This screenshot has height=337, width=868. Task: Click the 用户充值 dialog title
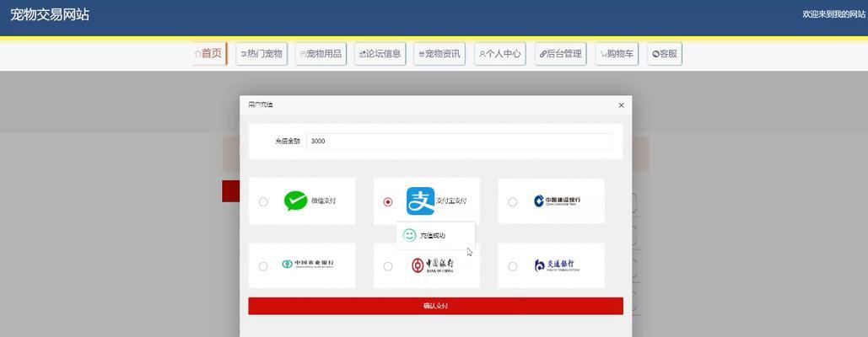(260, 105)
